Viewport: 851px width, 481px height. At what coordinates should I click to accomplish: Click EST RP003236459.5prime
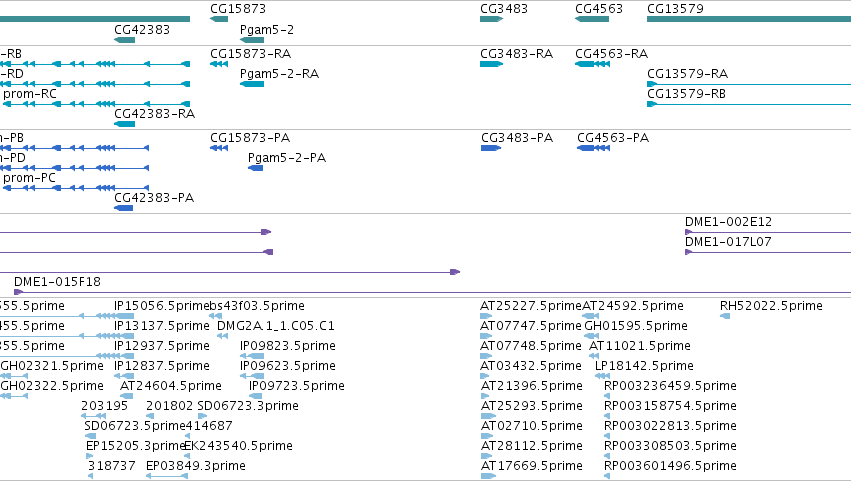[670, 387]
